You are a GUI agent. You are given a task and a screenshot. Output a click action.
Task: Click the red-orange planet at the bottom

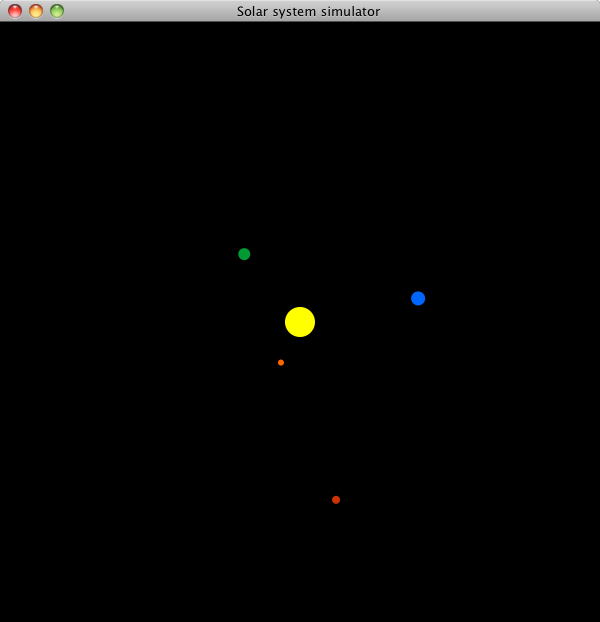click(x=336, y=500)
